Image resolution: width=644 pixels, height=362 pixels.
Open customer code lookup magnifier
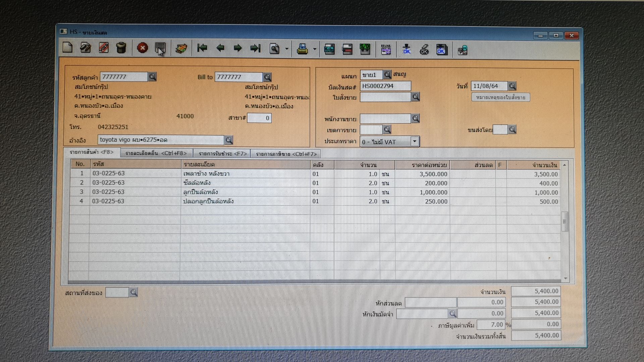[153, 77]
